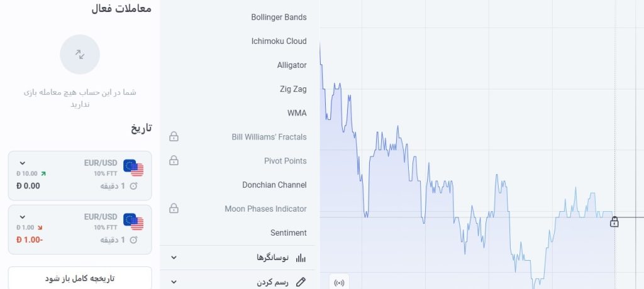Click the live signal icon below the chart
This screenshot has height=289, width=644.
click(339, 283)
